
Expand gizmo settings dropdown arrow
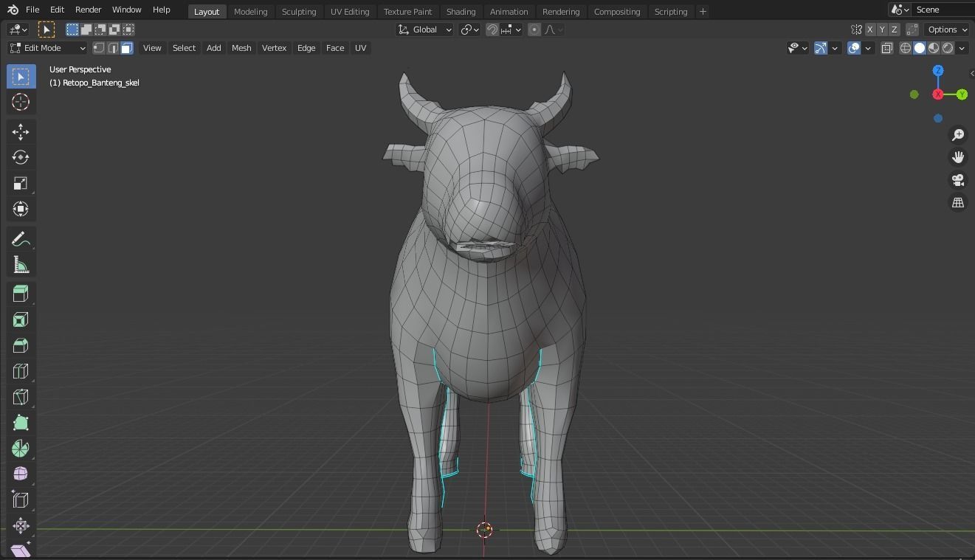coord(835,48)
